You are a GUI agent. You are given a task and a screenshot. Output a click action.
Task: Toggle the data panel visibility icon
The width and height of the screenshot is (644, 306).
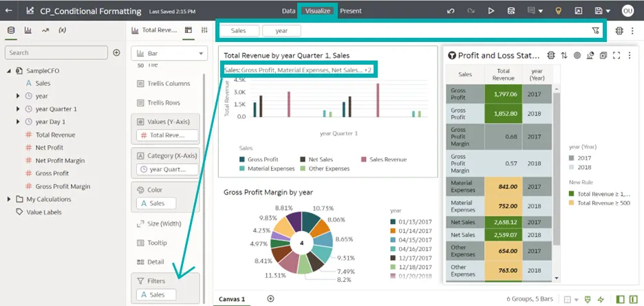point(621,299)
